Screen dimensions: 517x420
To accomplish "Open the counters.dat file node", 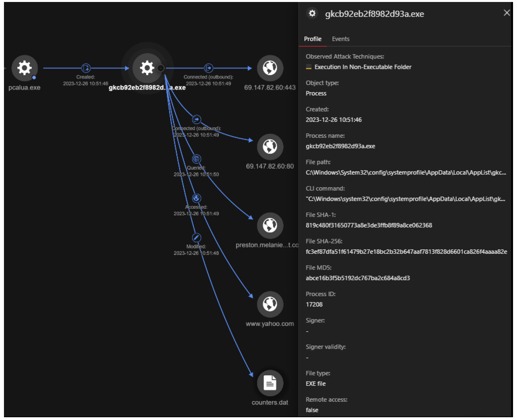I will [x=270, y=383].
